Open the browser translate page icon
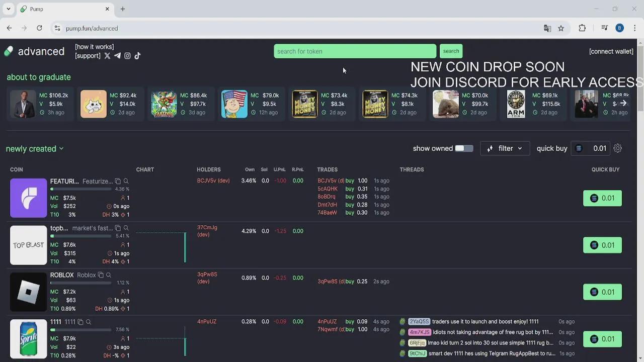 tap(547, 28)
